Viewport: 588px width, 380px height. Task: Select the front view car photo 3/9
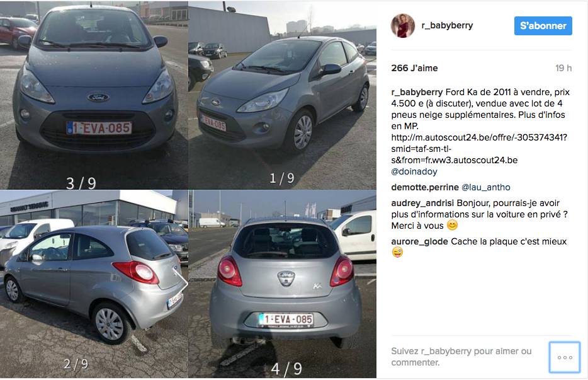tap(93, 95)
